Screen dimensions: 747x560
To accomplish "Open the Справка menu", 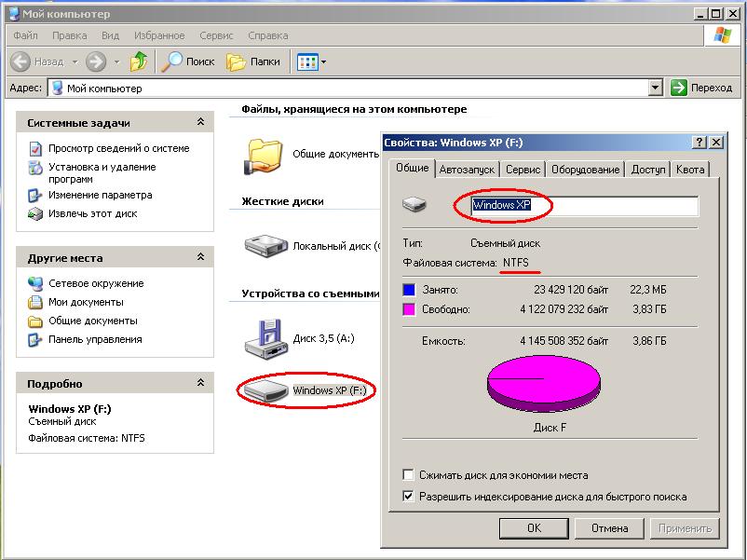I will 267,35.
